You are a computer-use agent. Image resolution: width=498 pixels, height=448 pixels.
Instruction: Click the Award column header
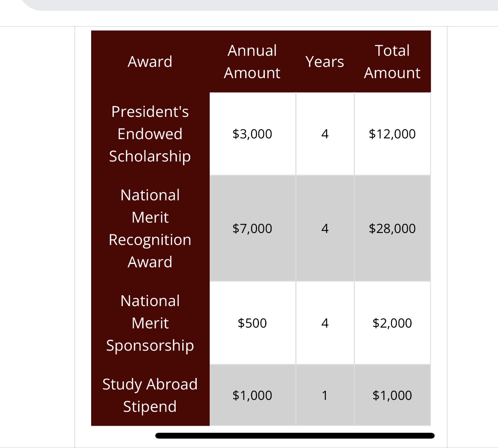(150, 61)
